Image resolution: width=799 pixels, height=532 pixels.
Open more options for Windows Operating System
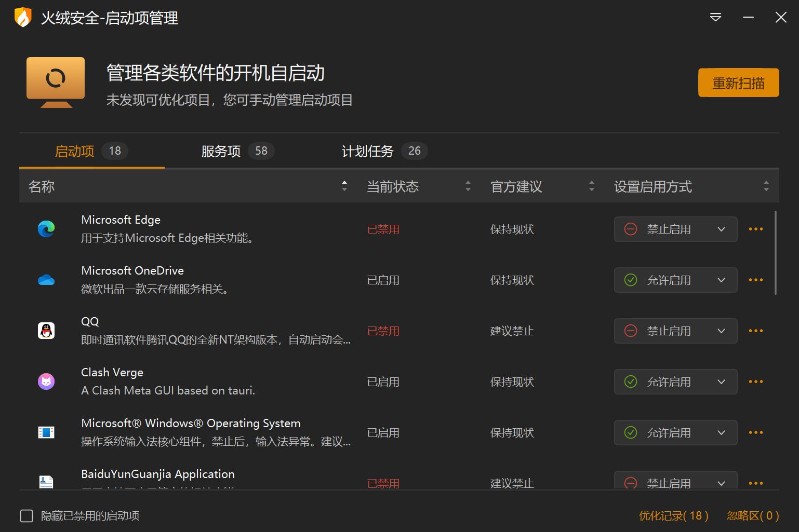tap(756, 432)
